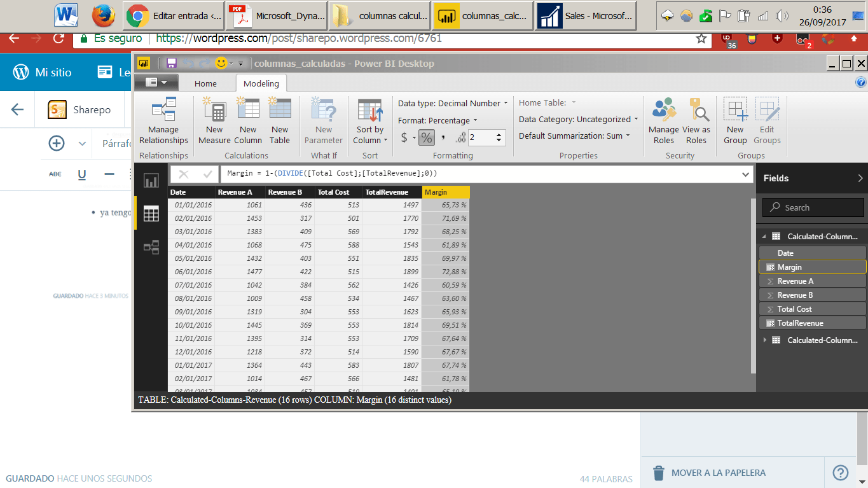The width and height of the screenshot is (868, 488).
Task: Switch to the Report view icon
Action: pyautogui.click(x=151, y=181)
